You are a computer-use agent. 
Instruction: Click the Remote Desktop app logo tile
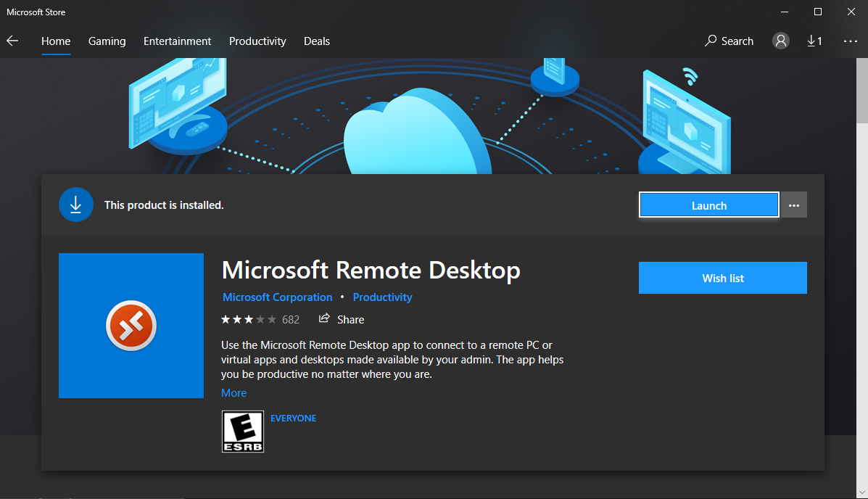point(131,326)
